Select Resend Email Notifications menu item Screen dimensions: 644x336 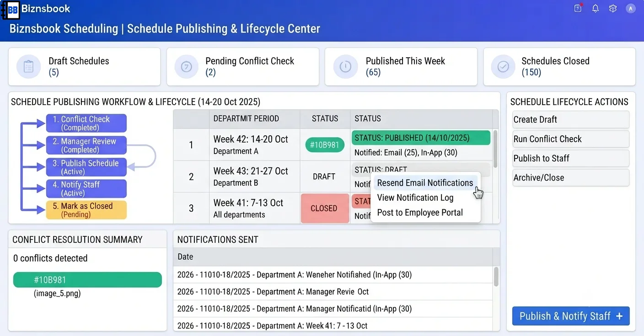pos(425,183)
